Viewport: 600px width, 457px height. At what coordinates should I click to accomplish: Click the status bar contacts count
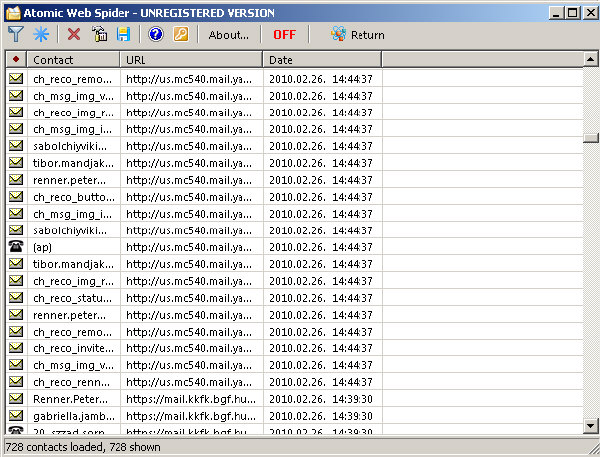83,447
